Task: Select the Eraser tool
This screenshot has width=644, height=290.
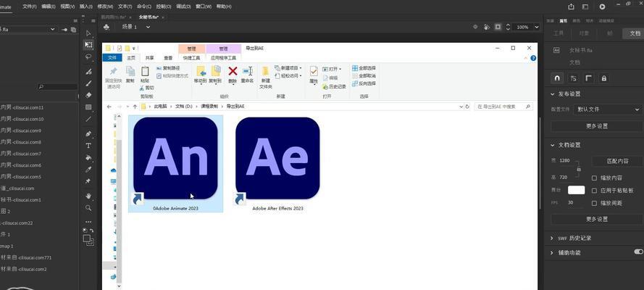Action: point(88,95)
